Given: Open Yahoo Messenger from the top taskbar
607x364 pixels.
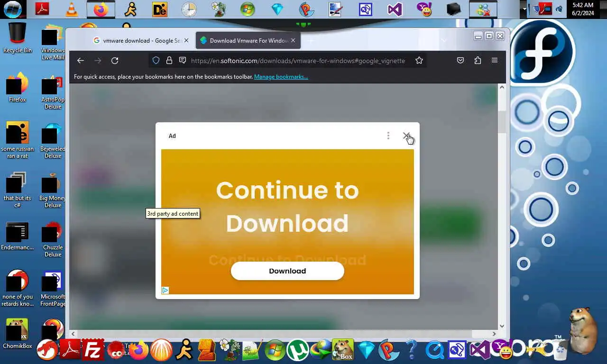Looking at the screenshot, I should 423,9.
